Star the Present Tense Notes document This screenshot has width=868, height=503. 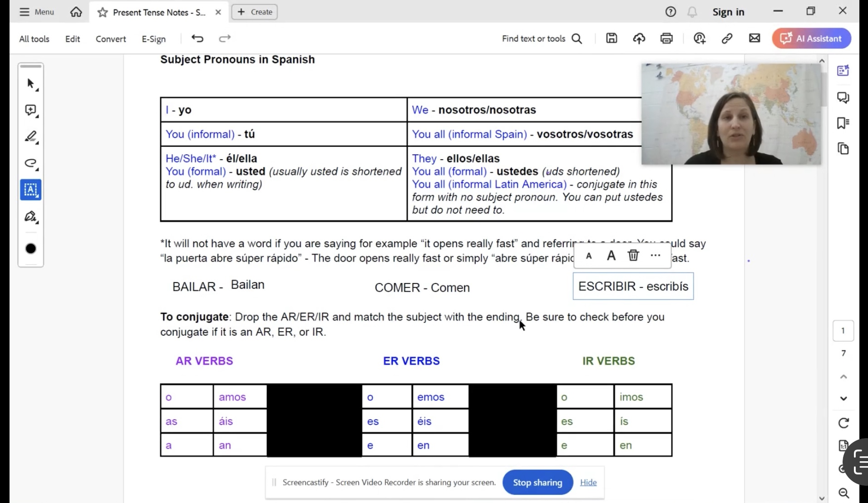[x=103, y=12]
